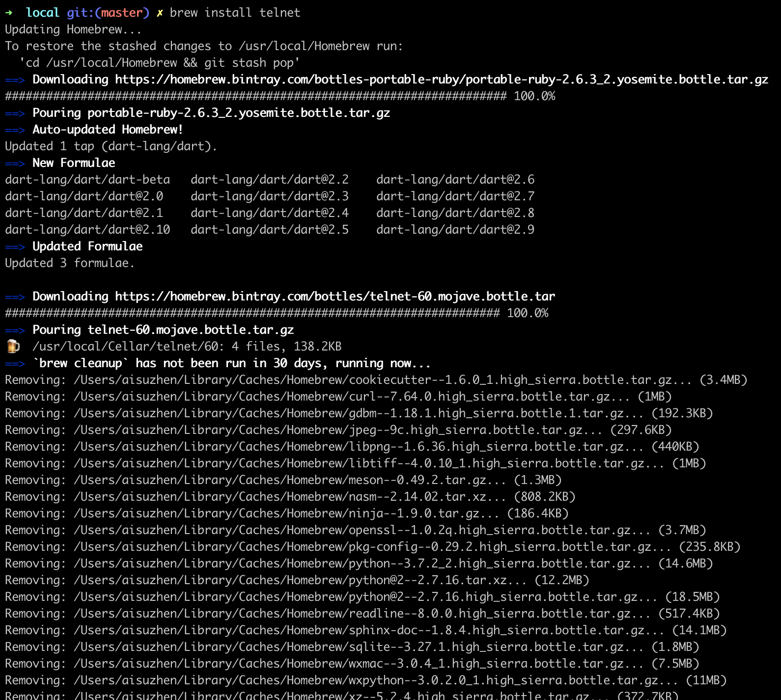Screen dimensions: 781x700
Task: Click the first 100.0% progress bar
Action: point(280,96)
